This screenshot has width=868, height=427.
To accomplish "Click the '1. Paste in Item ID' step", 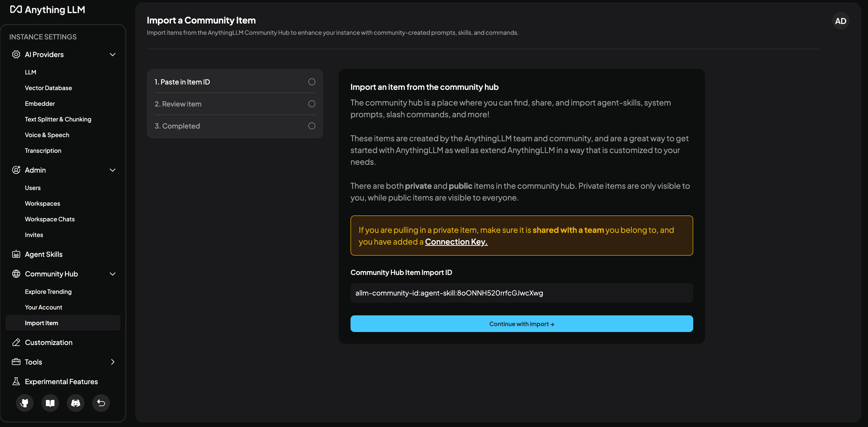I will point(235,82).
